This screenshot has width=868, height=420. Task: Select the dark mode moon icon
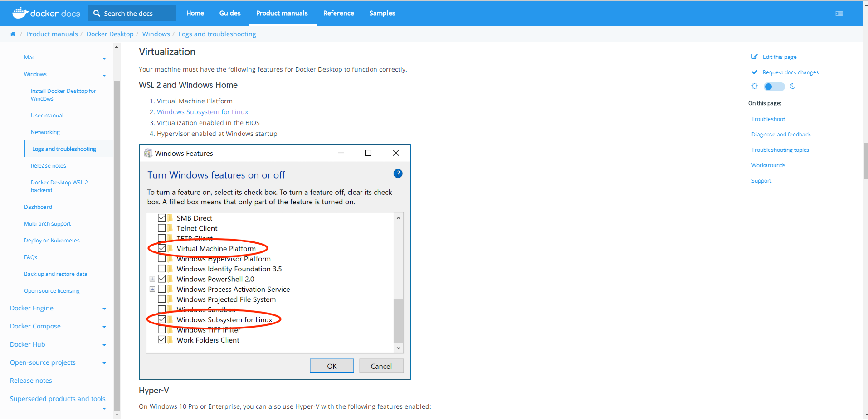[792, 86]
